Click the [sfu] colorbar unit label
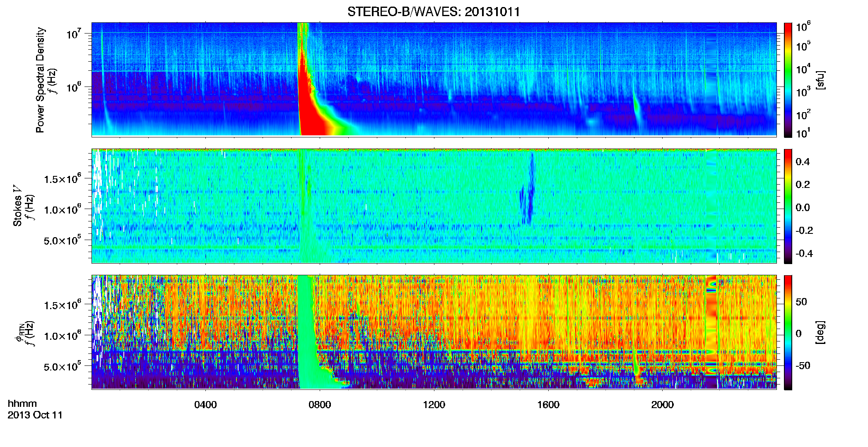The height and width of the screenshot is (447, 868). click(x=820, y=80)
